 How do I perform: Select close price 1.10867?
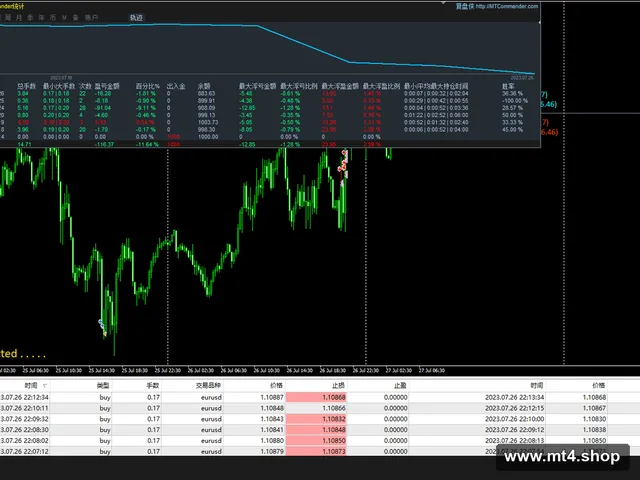(594, 408)
